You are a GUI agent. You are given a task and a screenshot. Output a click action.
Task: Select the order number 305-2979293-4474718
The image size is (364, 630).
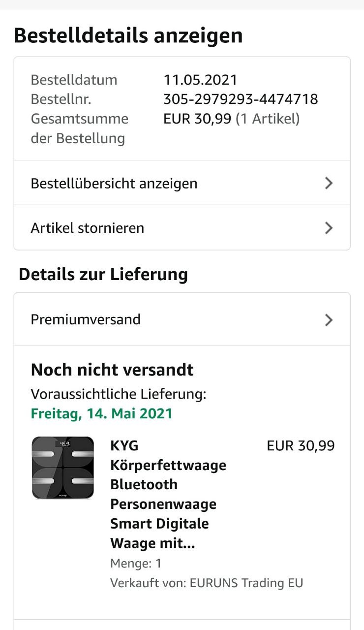pos(241,99)
